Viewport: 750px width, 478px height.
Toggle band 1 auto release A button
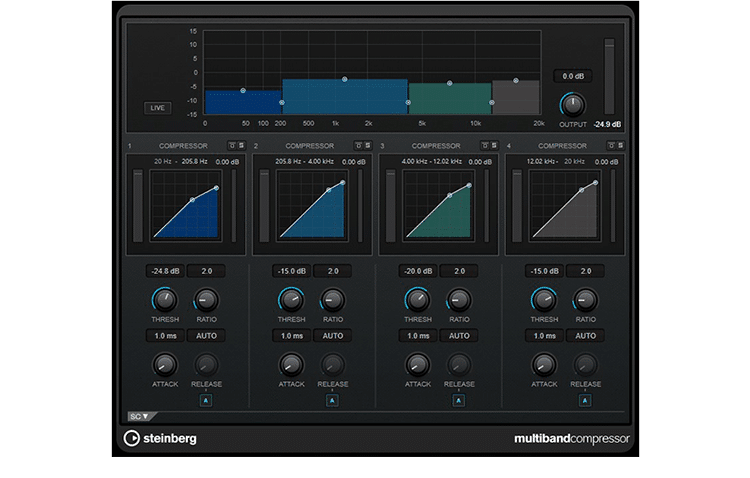[206, 400]
